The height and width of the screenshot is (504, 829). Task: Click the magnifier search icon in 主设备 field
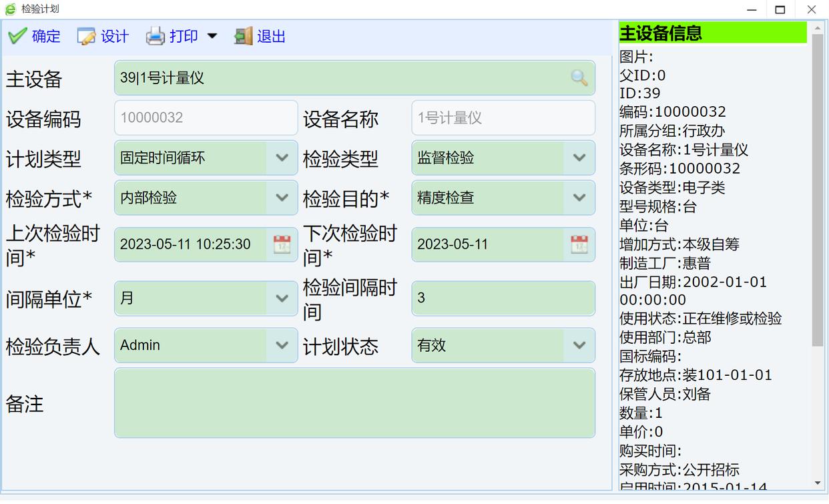(579, 78)
